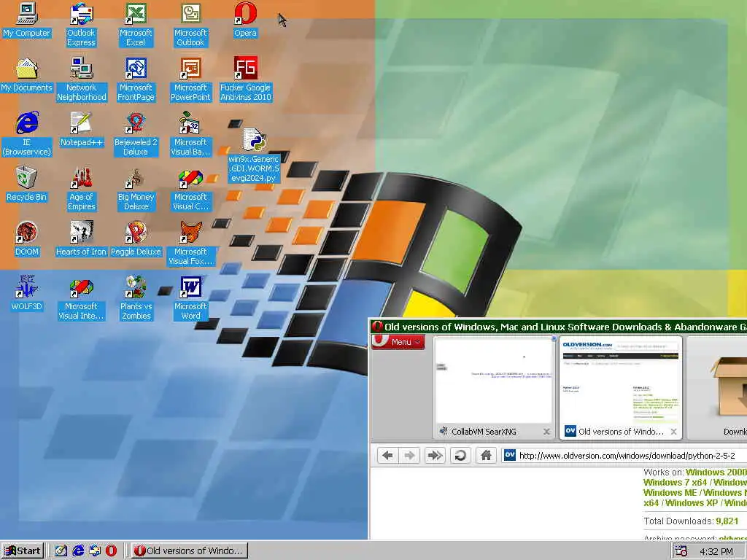Close the Old versions tab

coord(673,432)
